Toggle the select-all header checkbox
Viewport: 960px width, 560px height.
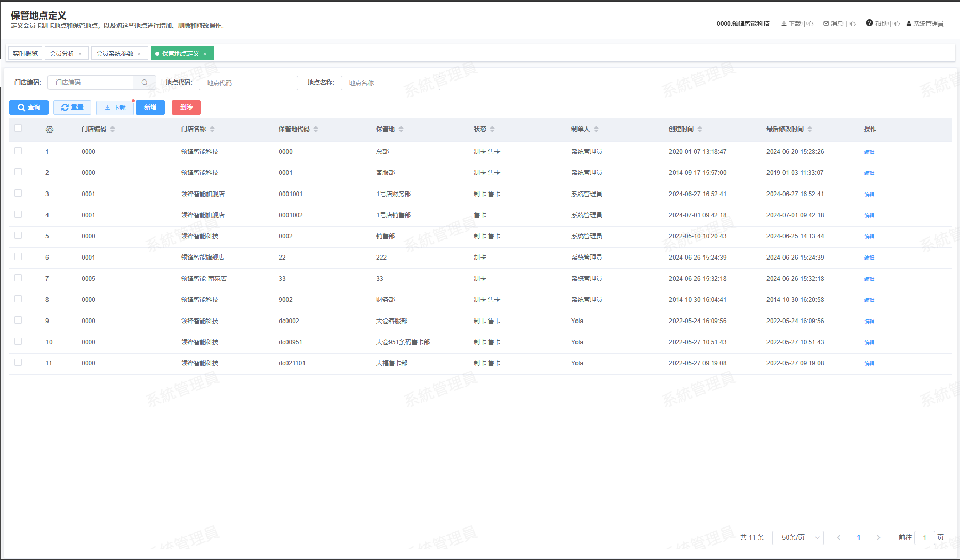pyautogui.click(x=18, y=129)
